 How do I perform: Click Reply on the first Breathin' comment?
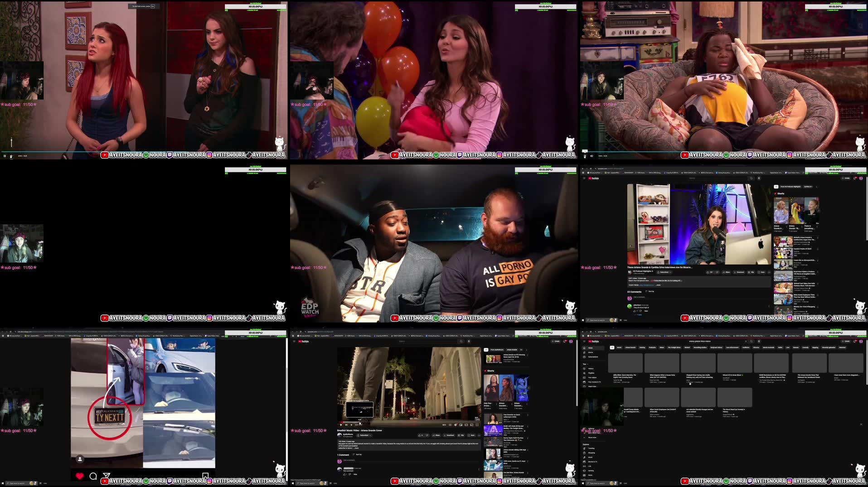coord(355,474)
